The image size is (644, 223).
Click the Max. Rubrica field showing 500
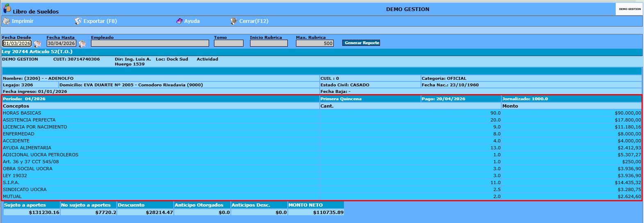(315, 43)
